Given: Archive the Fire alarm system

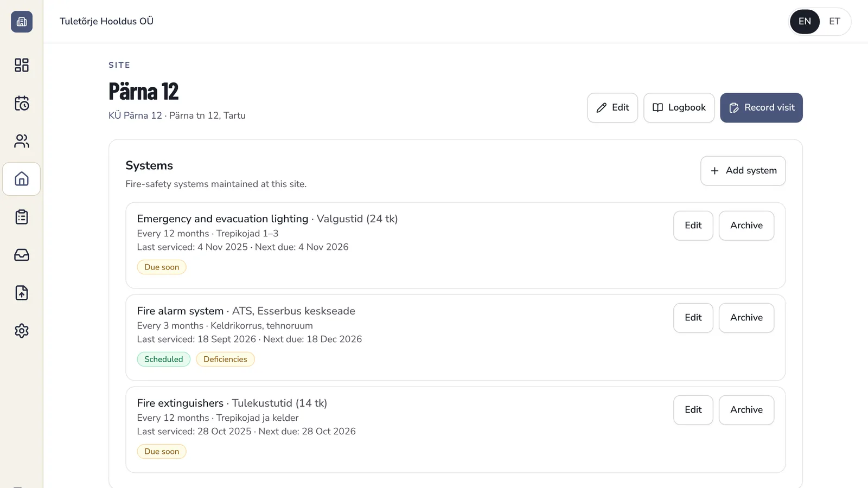Looking at the screenshot, I should (746, 318).
